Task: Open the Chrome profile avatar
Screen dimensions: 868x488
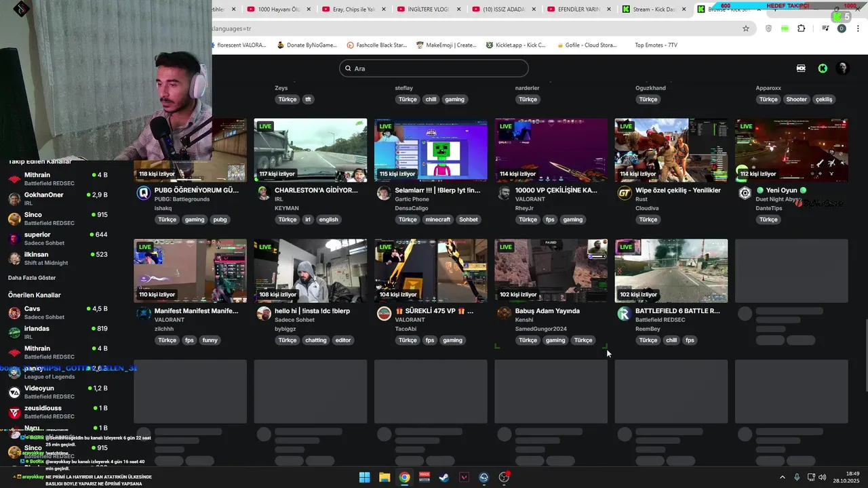Action: coord(842,28)
